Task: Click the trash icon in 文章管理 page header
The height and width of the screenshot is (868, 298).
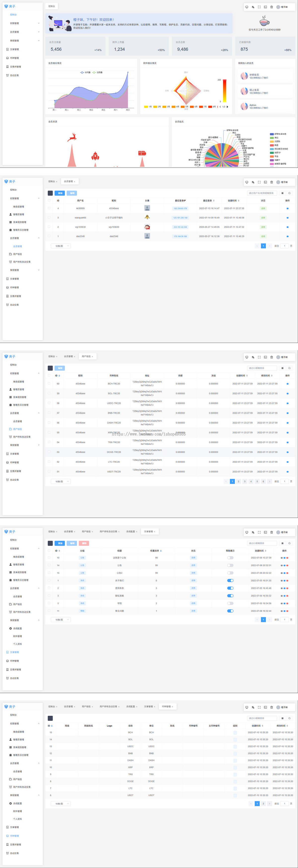Action: pyautogui.click(x=271, y=532)
